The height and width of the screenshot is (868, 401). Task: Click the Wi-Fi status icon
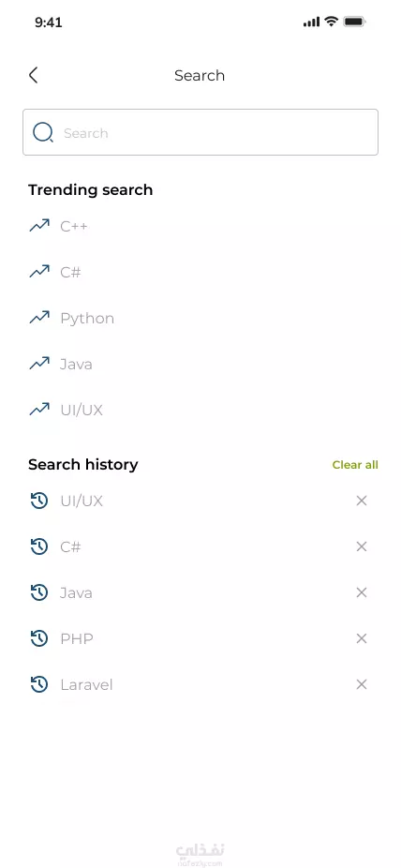(x=332, y=22)
